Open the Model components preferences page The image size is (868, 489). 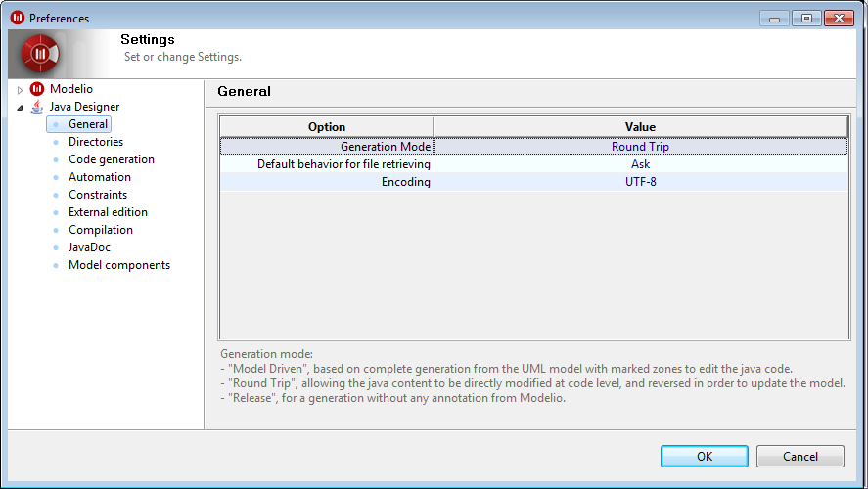click(x=119, y=265)
